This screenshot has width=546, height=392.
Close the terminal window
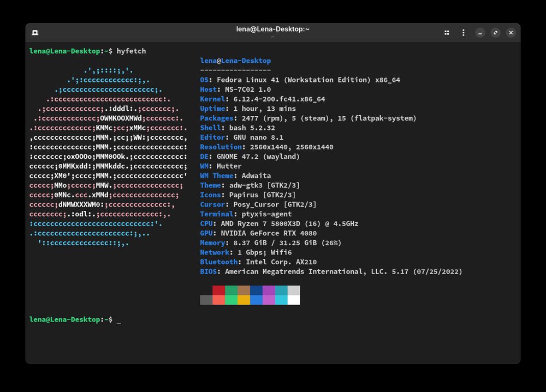pos(511,32)
